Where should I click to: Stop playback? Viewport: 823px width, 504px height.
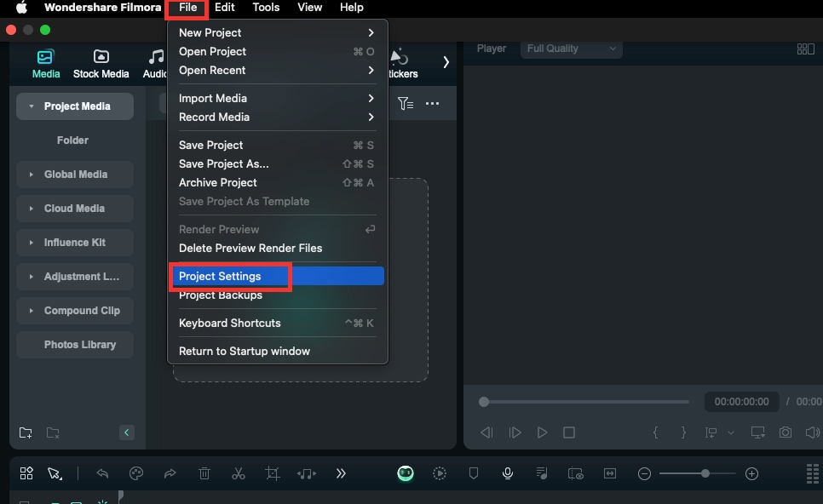569,432
